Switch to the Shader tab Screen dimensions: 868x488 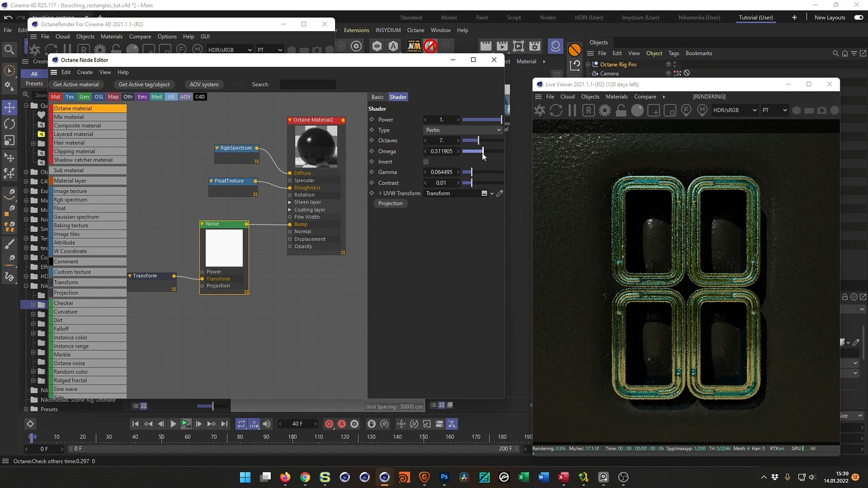(x=398, y=97)
